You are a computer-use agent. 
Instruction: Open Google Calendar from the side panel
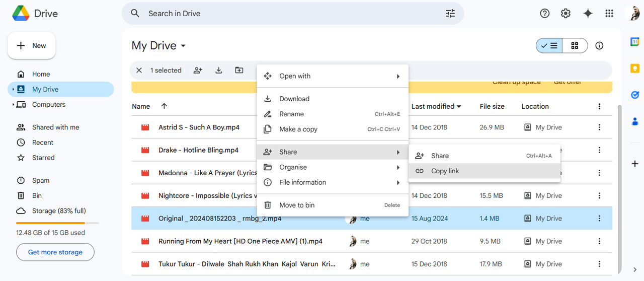[635, 42]
